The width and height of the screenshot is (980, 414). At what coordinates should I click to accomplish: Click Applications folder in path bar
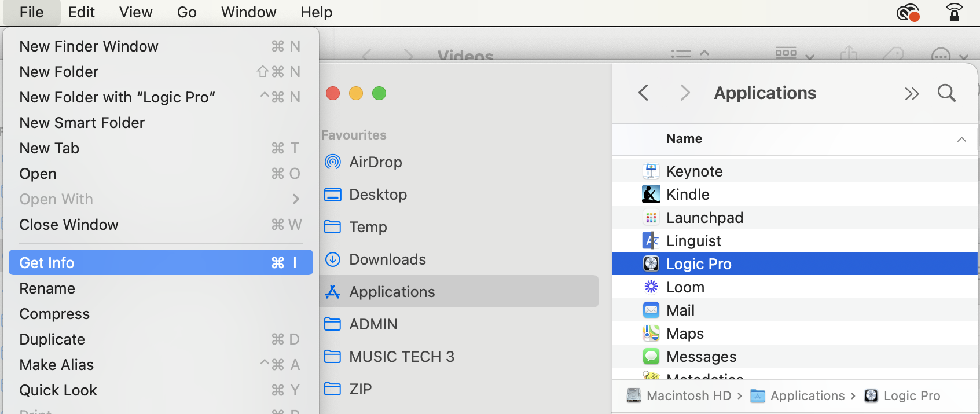click(x=798, y=396)
